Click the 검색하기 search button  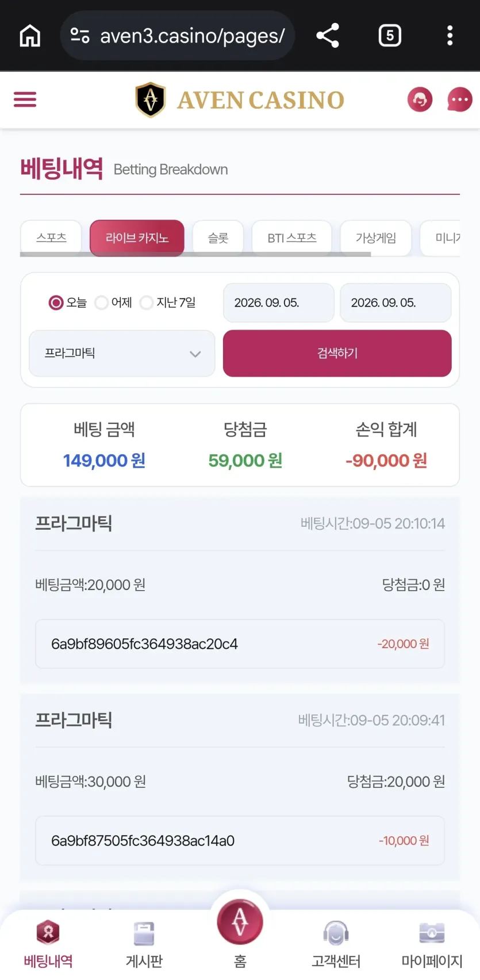[337, 353]
